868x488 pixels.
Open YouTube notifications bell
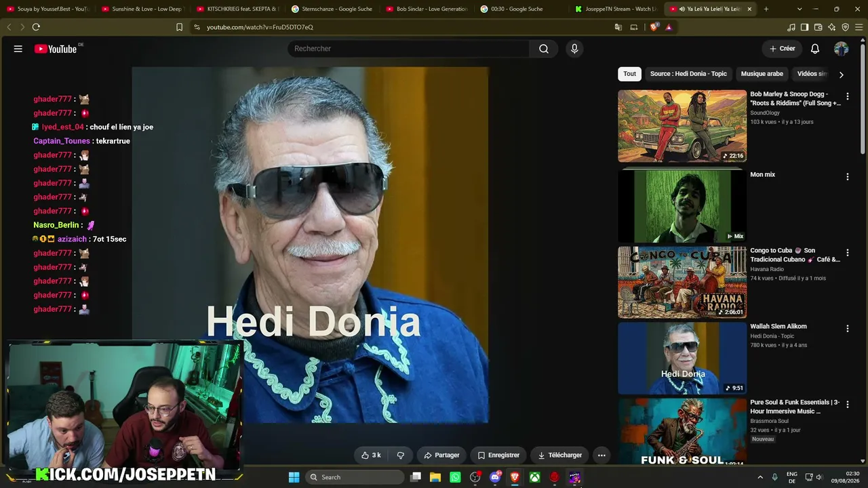pyautogui.click(x=815, y=49)
